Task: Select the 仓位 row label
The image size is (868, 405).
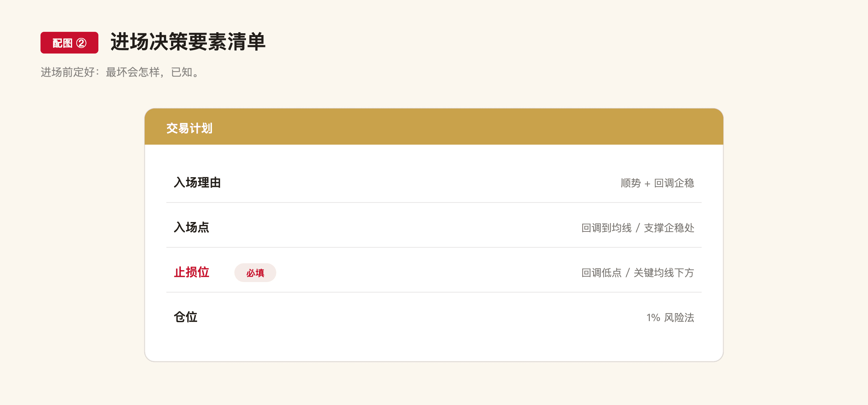Action: coord(186,317)
